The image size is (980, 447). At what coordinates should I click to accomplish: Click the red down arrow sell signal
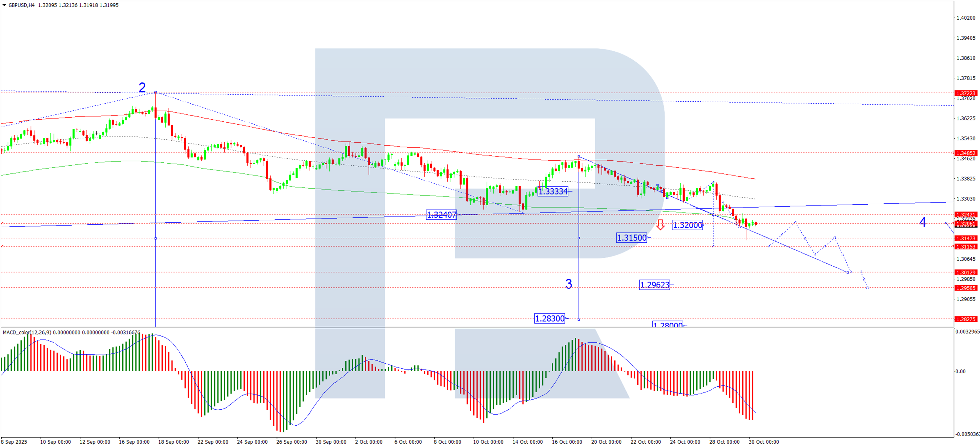coord(661,224)
